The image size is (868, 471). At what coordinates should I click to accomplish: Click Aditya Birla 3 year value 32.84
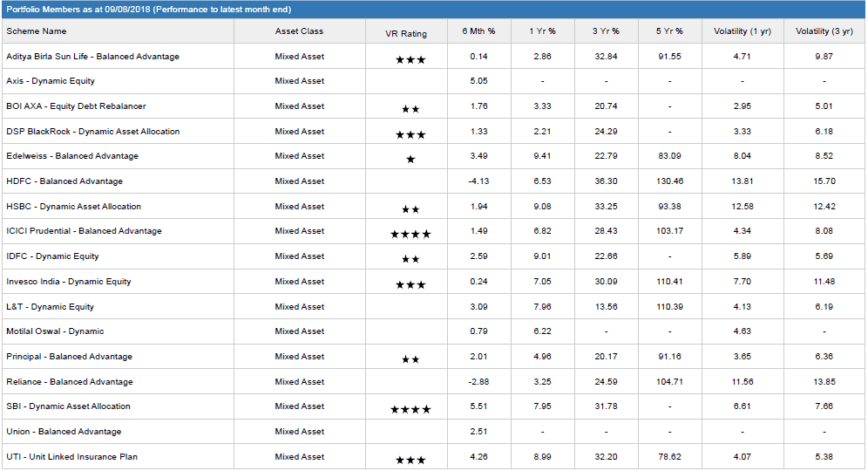[607, 57]
